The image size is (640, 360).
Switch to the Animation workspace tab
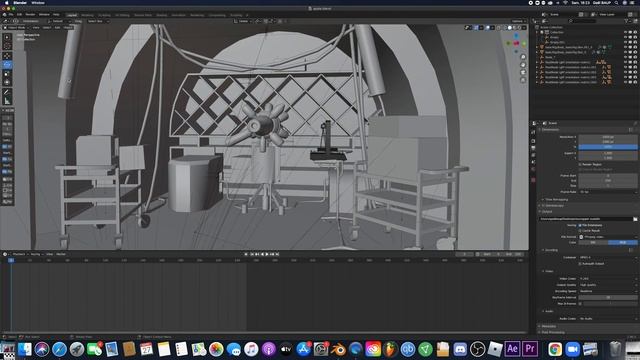(x=178, y=15)
